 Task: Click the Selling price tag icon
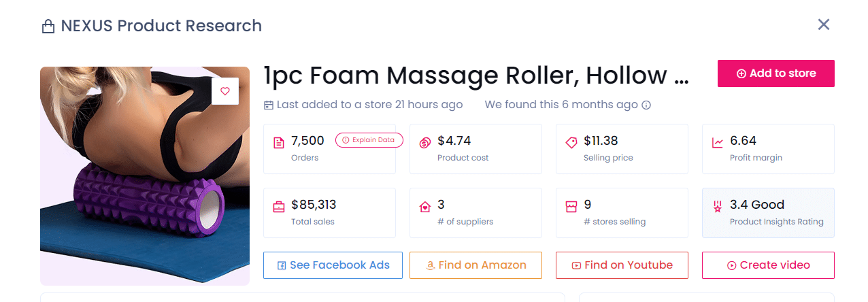click(x=571, y=143)
